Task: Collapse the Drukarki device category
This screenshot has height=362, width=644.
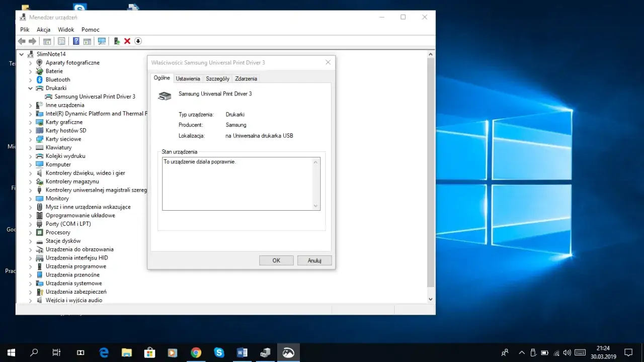Action: click(x=31, y=88)
